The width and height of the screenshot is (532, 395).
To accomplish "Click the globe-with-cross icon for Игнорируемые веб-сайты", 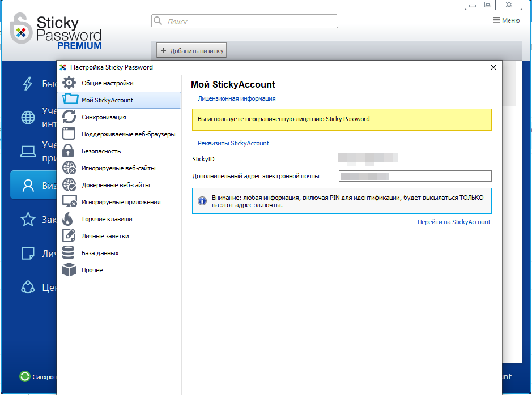I will point(69,168).
